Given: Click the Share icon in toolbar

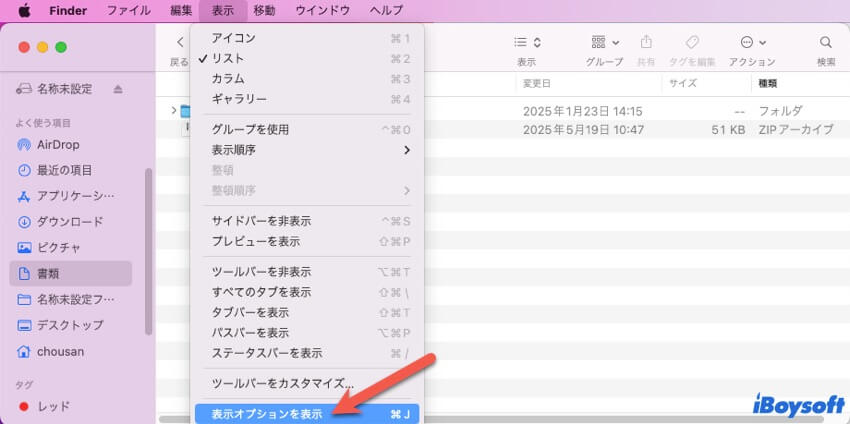Looking at the screenshot, I should click(x=645, y=43).
